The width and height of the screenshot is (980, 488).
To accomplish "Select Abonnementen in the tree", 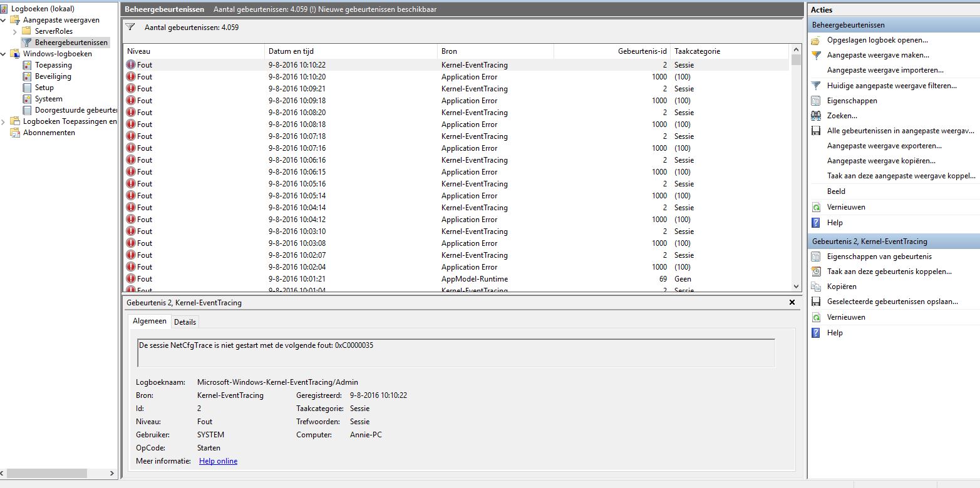I will (49, 133).
